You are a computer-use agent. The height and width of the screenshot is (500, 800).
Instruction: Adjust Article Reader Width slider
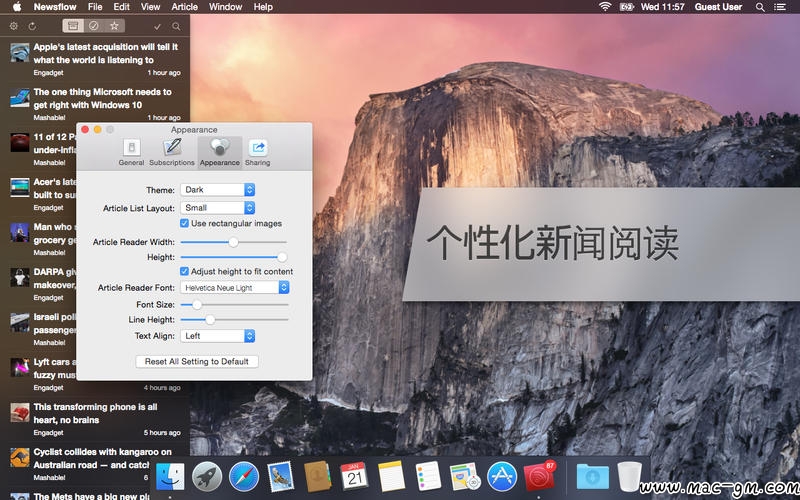(234, 242)
